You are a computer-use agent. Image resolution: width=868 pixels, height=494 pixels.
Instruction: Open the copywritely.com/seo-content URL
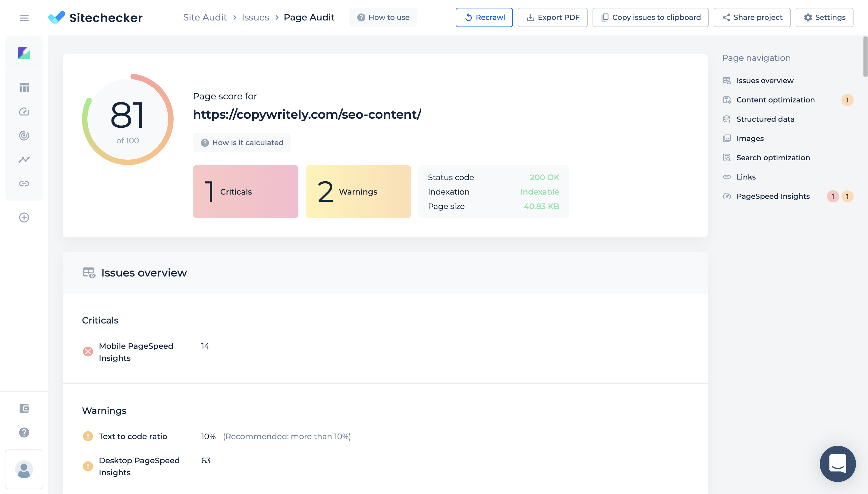(x=307, y=115)
